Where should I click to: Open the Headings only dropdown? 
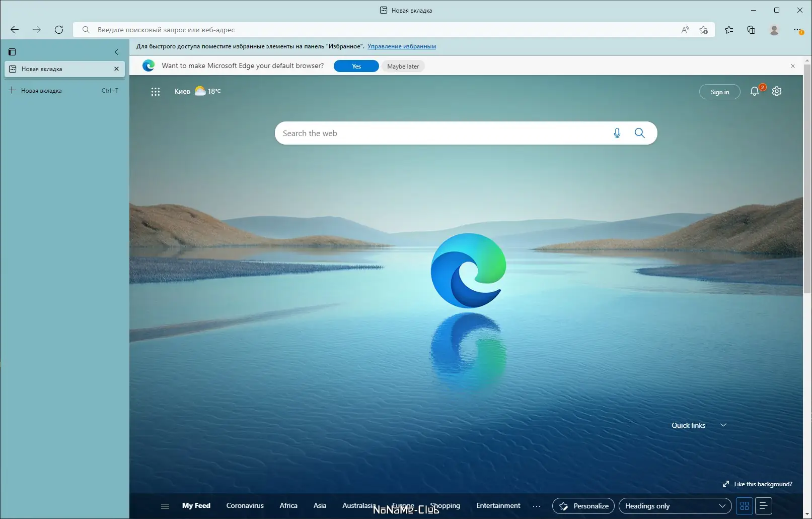[675, 506]
